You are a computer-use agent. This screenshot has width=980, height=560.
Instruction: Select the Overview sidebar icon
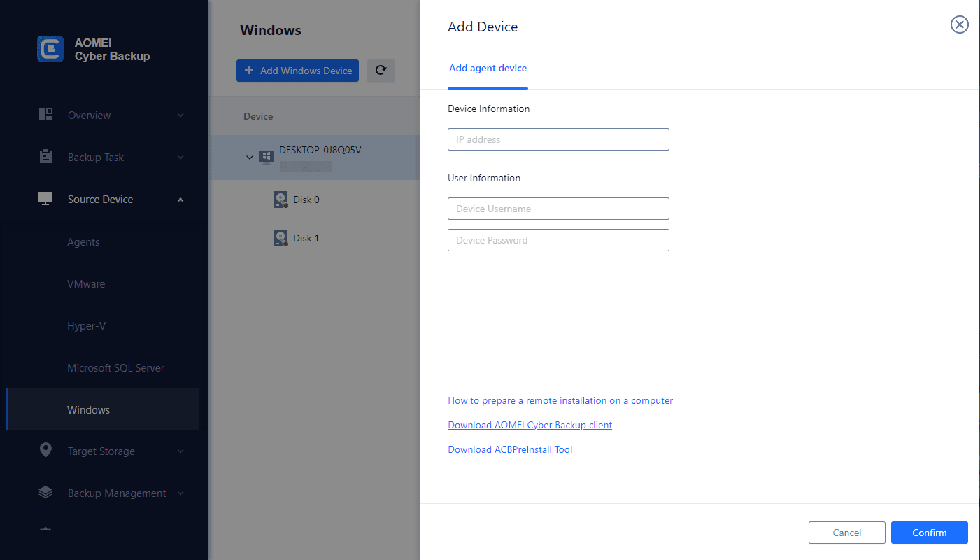coord(45,115)
